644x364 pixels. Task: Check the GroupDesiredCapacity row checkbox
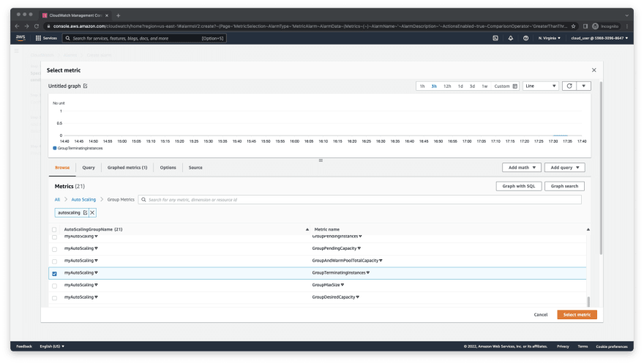pyautogui.click(x=54, y=298)
